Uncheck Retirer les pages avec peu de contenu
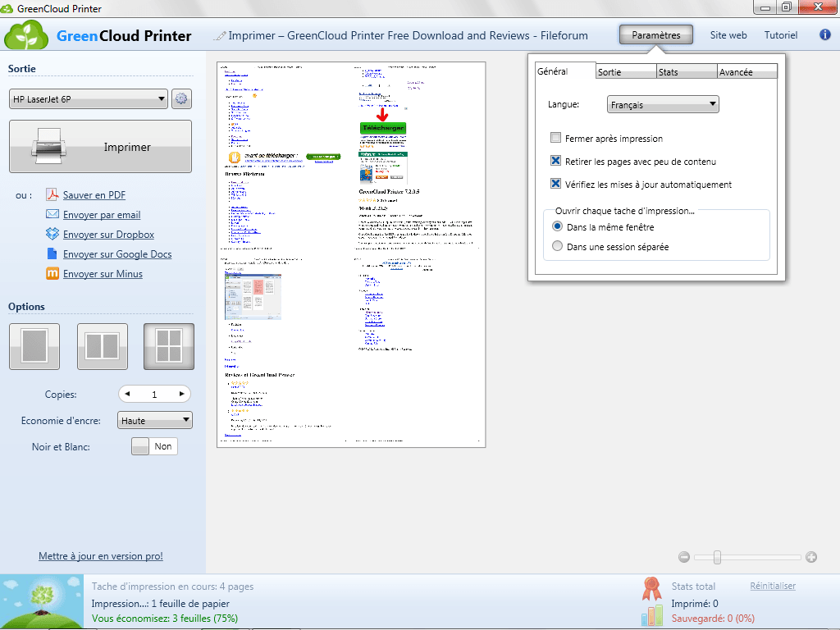 (x=555, y=161)
